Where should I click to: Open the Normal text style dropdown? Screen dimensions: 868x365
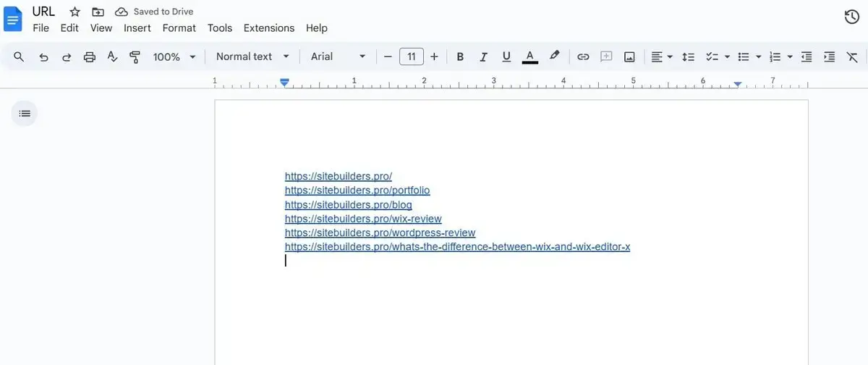252,56
